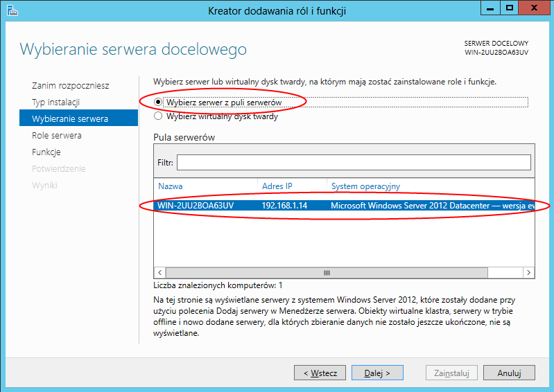Screen dimensions: 554x392
Task: Click the 'Dalej >' button
Action: coord(377,373)
